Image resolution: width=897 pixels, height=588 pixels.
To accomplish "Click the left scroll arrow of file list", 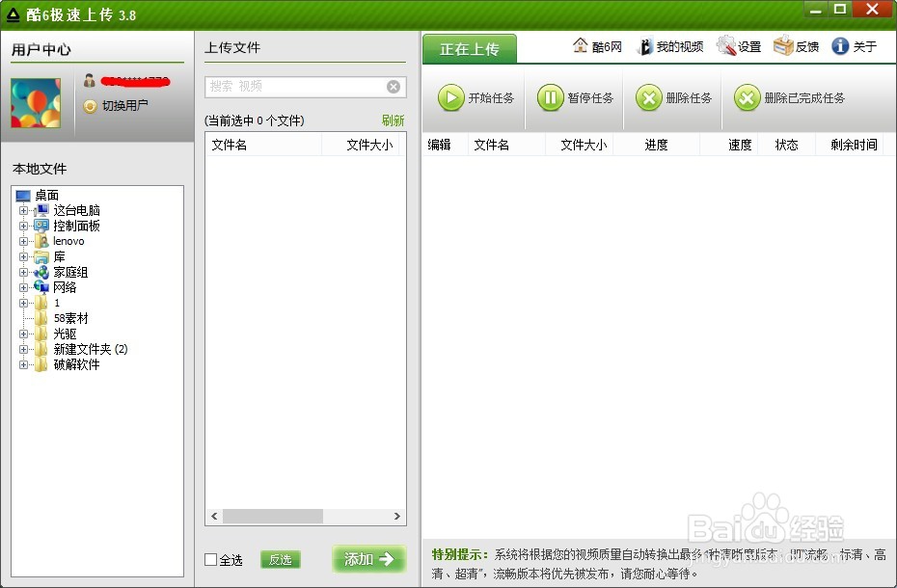I will pos(214,516).
